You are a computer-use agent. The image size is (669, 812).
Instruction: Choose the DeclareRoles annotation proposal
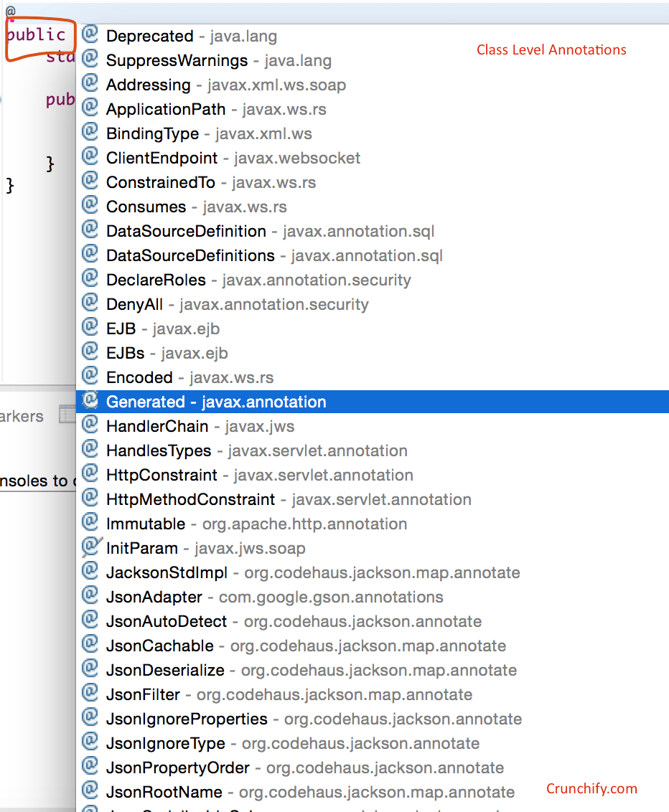(258, 280)
